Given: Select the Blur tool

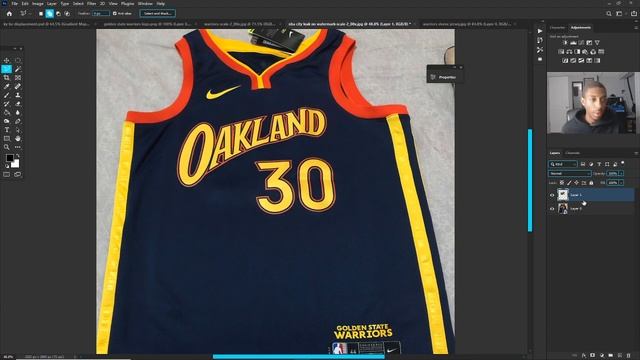Looking at the screenshot, I should pyautogui.click(x=18, y=113).
